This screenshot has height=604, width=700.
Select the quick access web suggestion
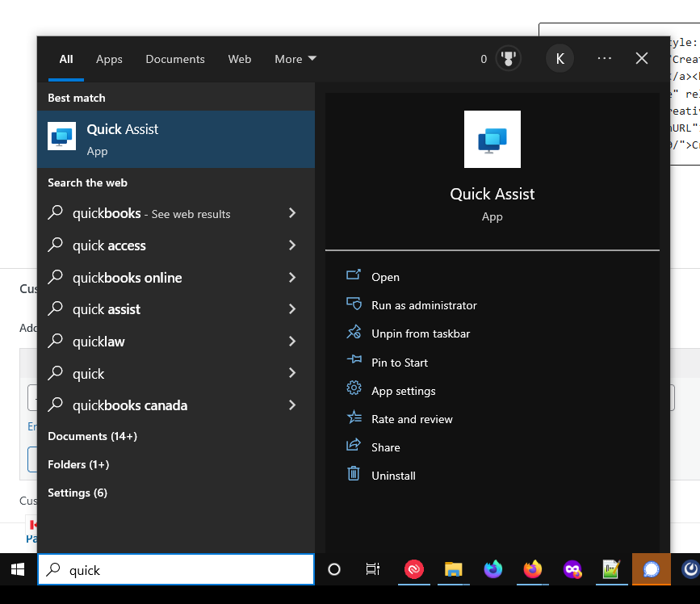[x=176, y=245]
